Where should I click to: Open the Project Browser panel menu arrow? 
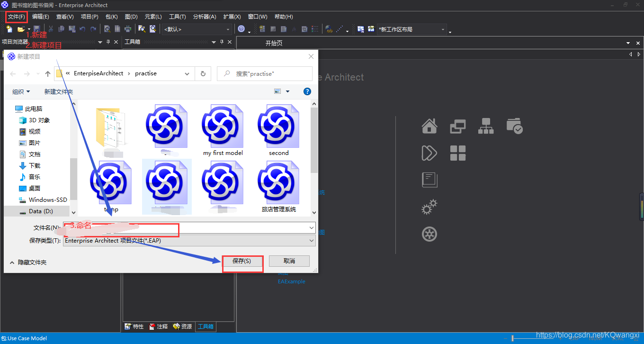[x=100, y=42]
